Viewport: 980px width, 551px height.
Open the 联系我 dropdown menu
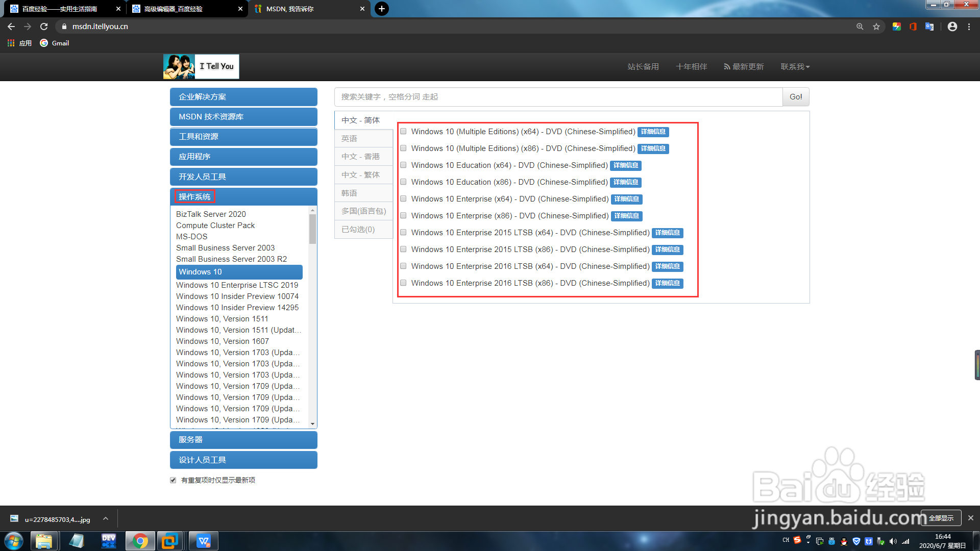(x=795, y=67)
